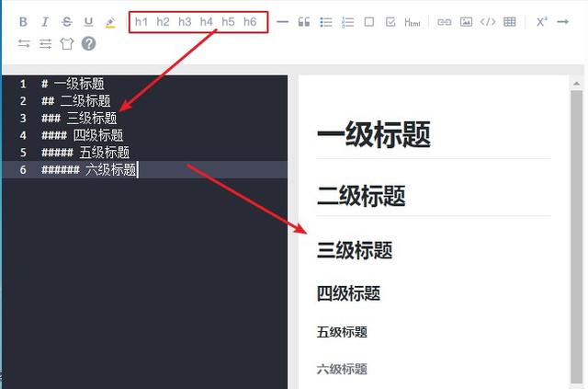Insert a level-two heading with h2
This screenshot has width=588, height=389.
coord(164,22)
